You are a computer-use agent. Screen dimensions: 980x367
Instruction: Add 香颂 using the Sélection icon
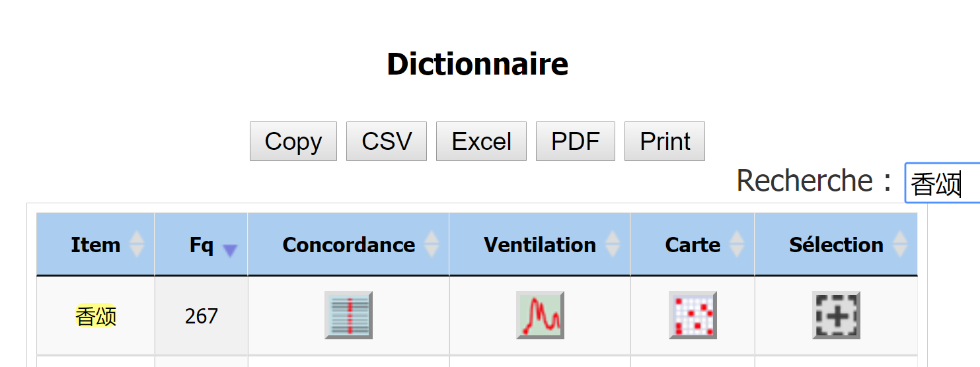click(836, 316)
